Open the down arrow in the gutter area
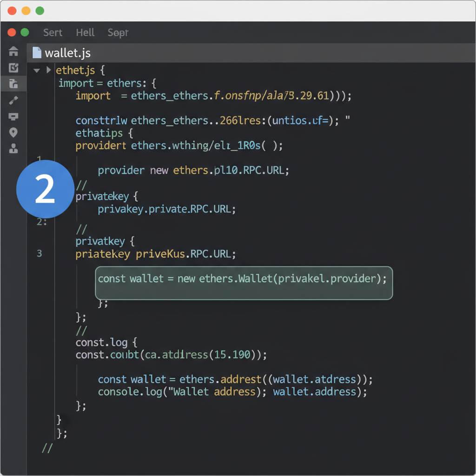The height and width of the screenshot is (476, 476). 37,70
